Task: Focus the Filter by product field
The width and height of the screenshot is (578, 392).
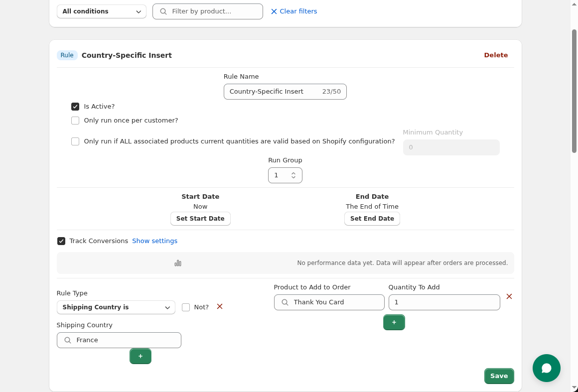Action: pos(208,11)
